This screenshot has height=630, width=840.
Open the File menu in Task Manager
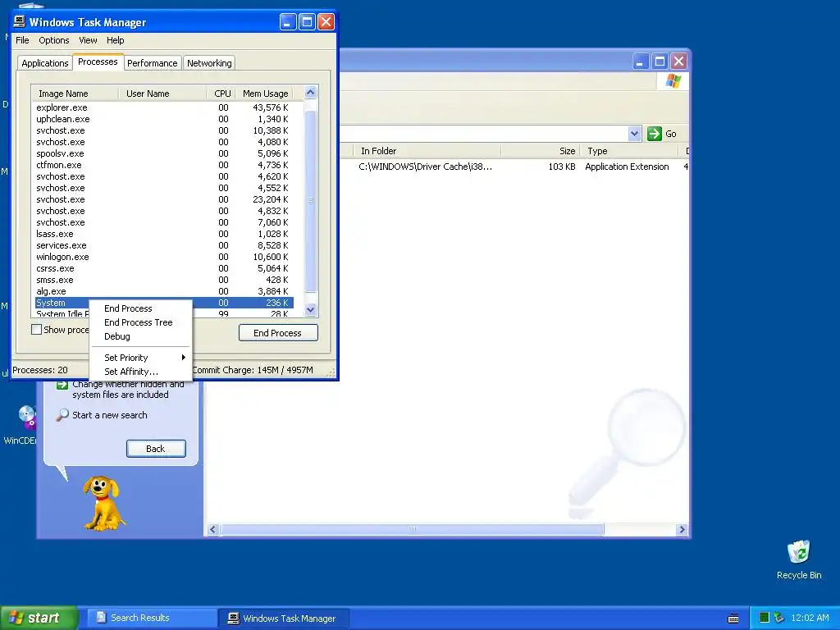(x=22, y=40)
